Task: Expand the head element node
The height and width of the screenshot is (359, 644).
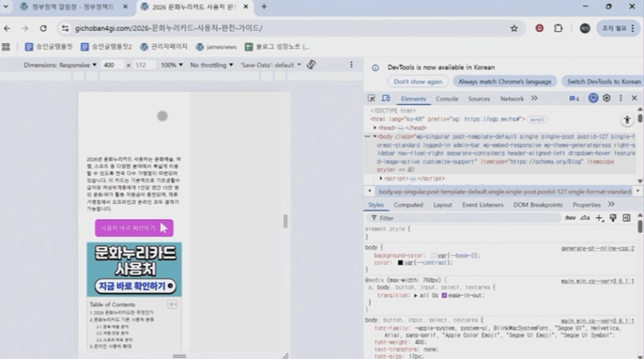Action: (x=375, y=128)
